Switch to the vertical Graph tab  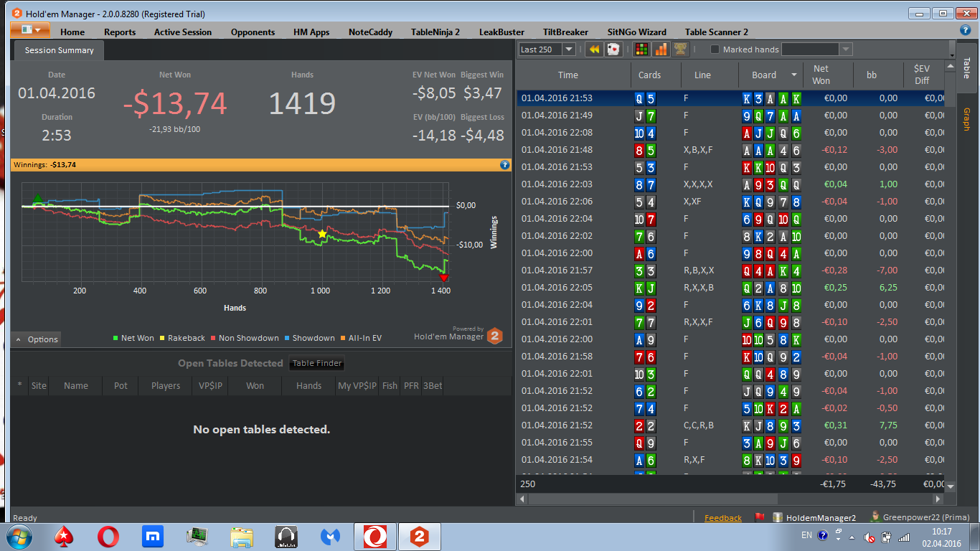(x=967, y=120)
